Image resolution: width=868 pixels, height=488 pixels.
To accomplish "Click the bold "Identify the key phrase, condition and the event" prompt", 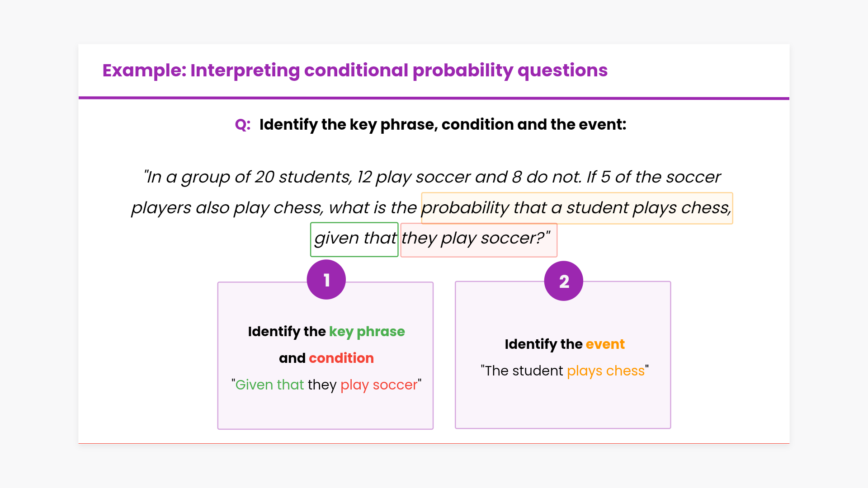I will (443, 125).
